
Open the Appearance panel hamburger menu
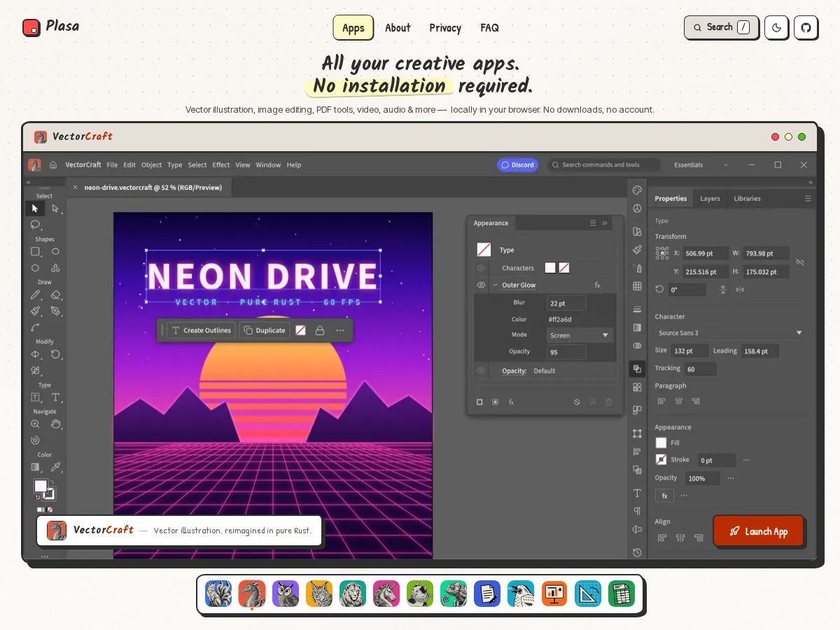coord(593,223)
